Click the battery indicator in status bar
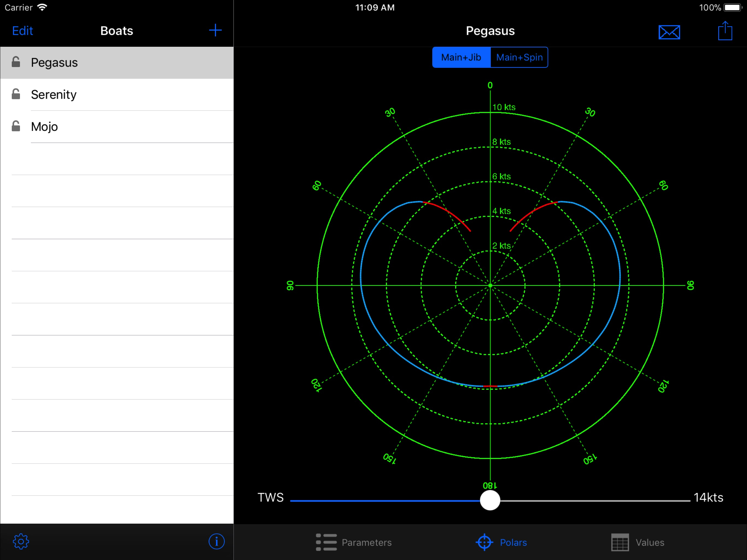The height and width of the screenshot is (560, 747). coord(733,7)
